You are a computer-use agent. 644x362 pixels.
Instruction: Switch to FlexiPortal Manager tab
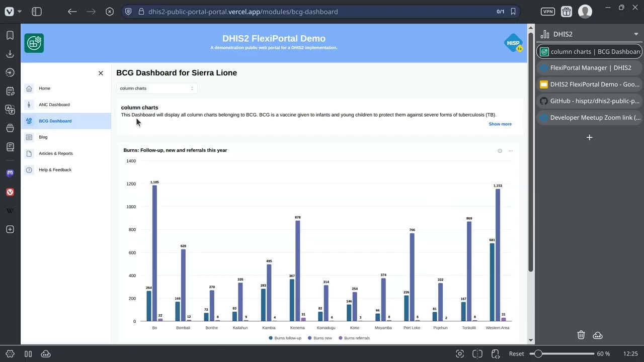(589, 68)
